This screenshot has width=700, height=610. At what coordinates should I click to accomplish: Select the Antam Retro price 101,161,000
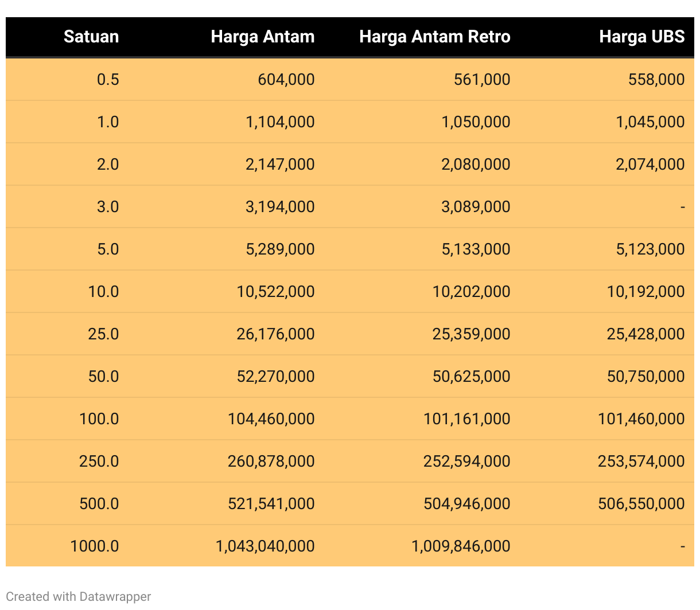click(x=466, y=419)
